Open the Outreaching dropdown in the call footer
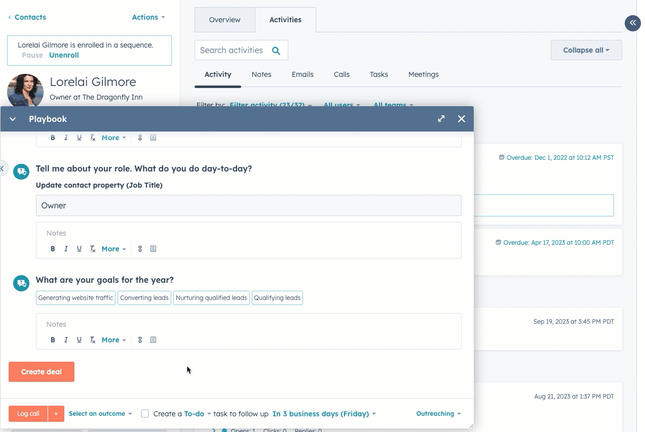The width and height of the screenshot is (645, 432). [x=437, y=413]
